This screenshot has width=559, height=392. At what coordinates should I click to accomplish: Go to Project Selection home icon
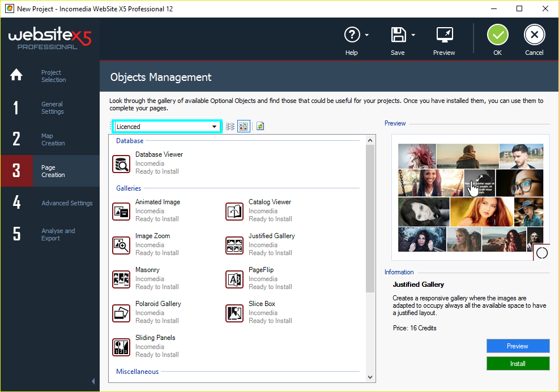pos(16,75)
